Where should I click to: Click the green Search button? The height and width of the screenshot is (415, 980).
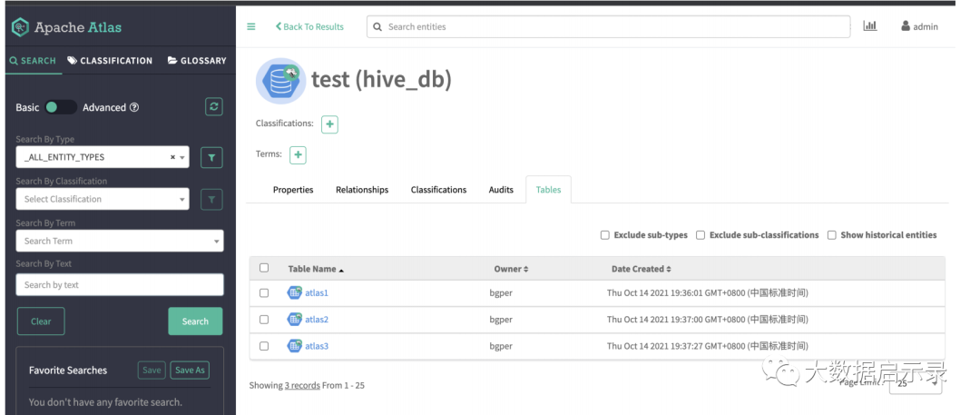(x=195, y=321)
